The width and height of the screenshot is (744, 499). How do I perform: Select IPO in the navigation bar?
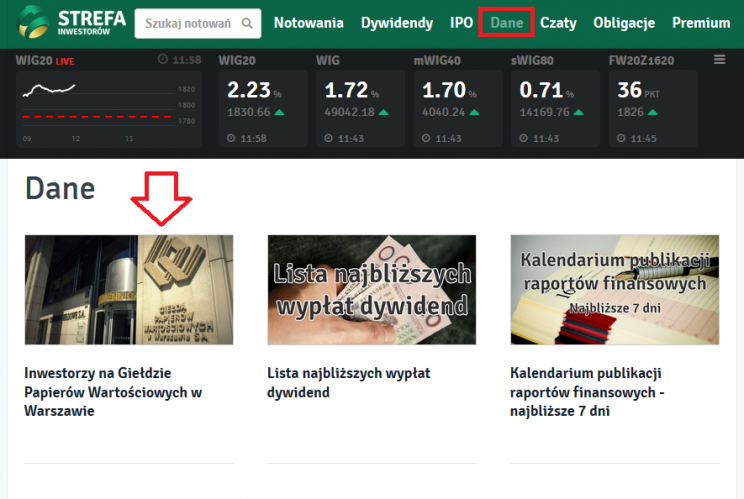pos(461,23)
